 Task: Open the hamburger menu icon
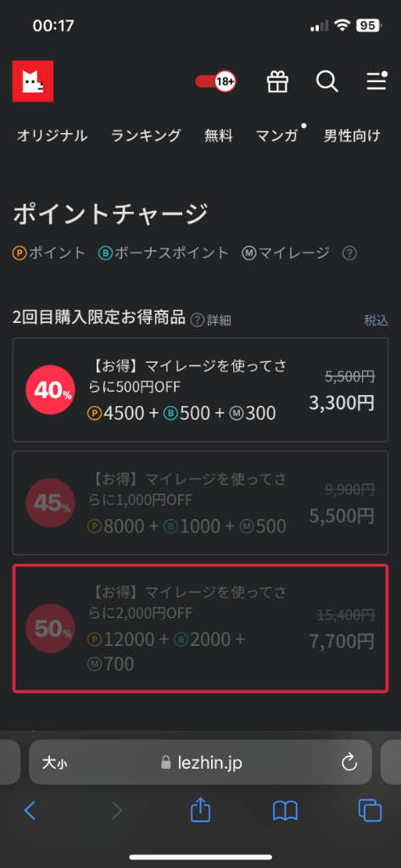[x=376, y=81]
